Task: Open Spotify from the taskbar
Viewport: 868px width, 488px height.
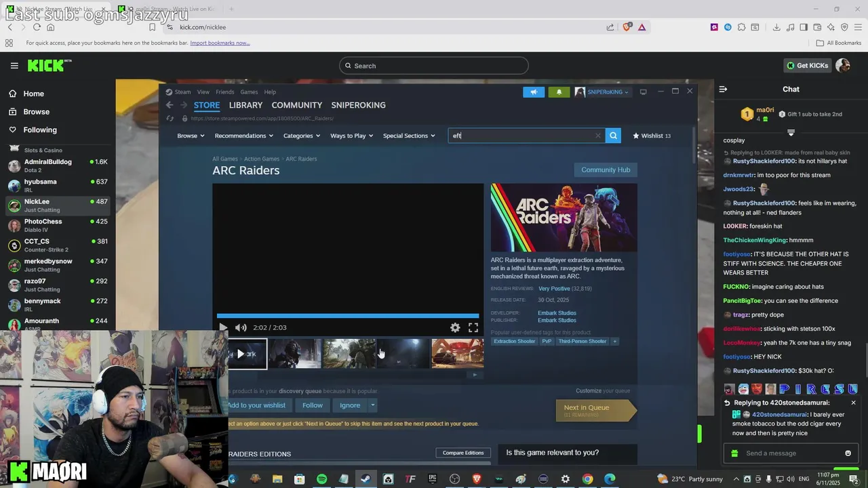Action: click(x=321, y=479)
